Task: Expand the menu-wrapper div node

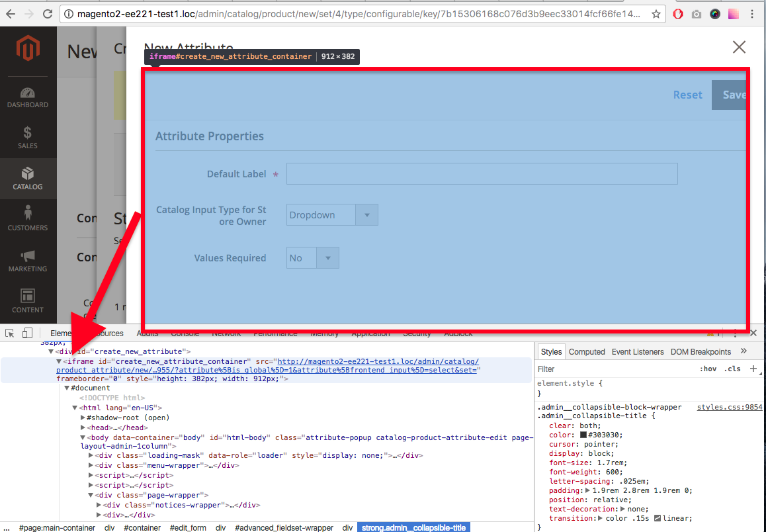Action: pos(91,466)
